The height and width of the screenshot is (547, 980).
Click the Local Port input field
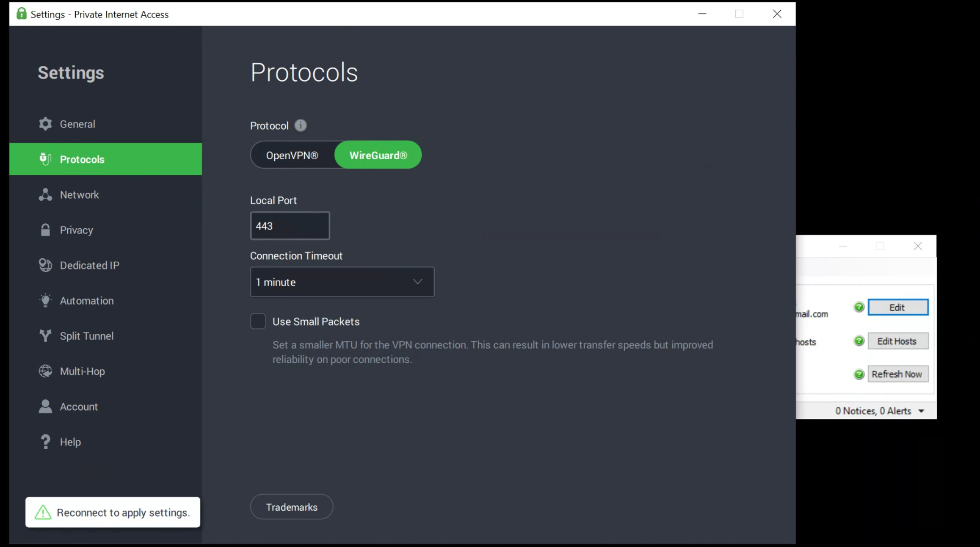[290, 226]
